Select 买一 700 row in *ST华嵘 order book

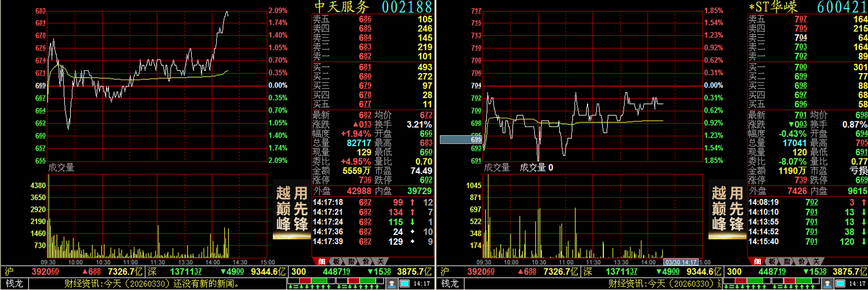click(x=808, y=67)
